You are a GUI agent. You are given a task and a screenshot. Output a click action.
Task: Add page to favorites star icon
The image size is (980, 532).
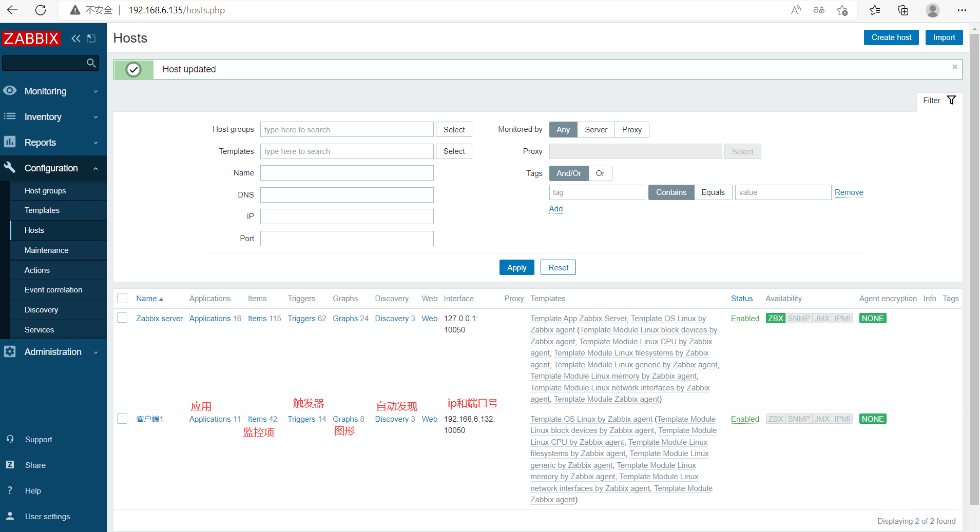[842, 10]
